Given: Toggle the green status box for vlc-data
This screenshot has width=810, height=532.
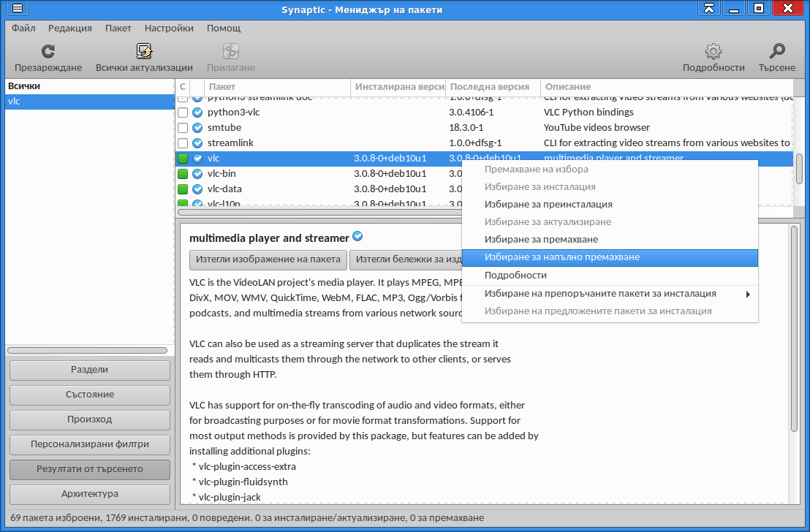Looking at the screenshot, I should pyautogui.click(x=183, y=189).
